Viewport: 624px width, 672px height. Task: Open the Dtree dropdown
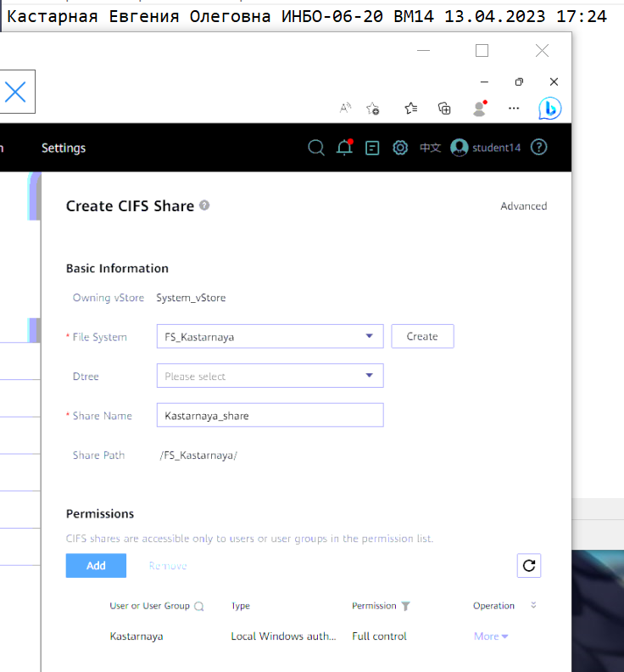click(270, 376)
